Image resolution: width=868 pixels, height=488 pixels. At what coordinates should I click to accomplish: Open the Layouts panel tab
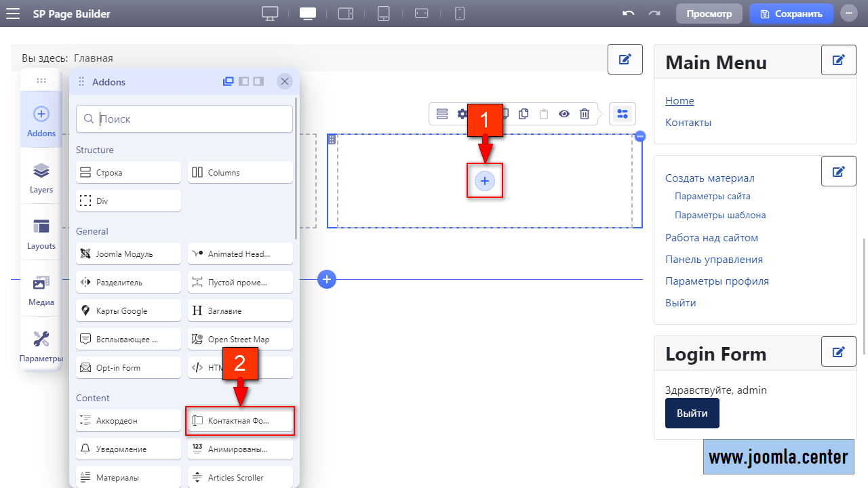[x=41, y=235]
